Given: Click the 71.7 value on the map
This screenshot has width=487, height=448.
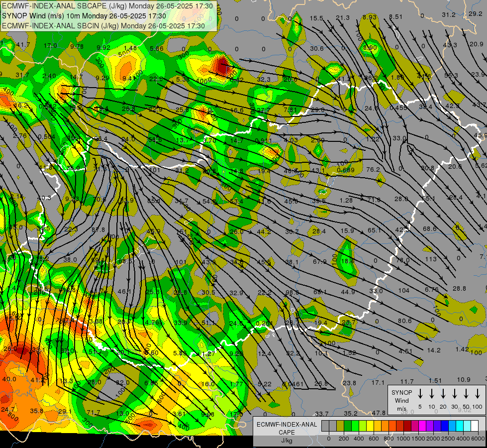Looking at the screenshot, I should 93,412.
